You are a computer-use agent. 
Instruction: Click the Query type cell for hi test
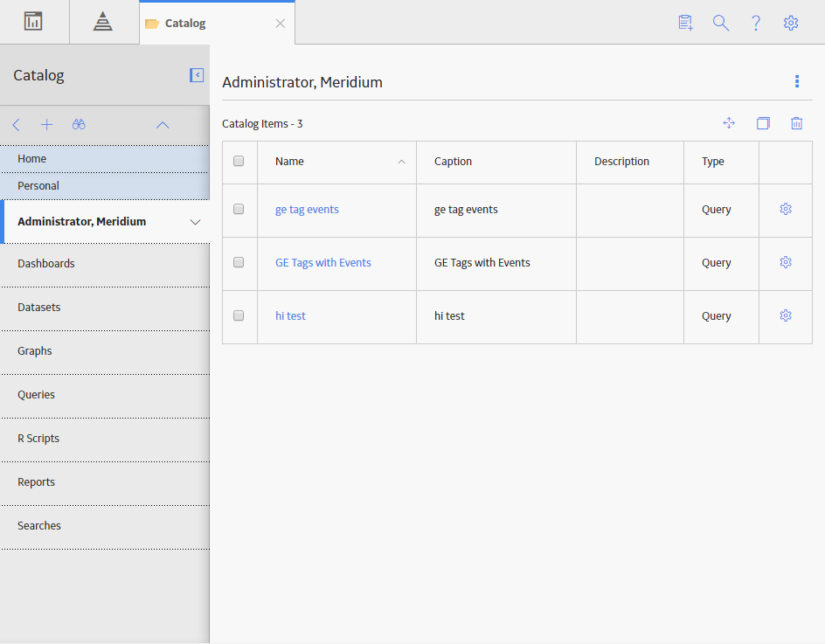click(721, 317)
